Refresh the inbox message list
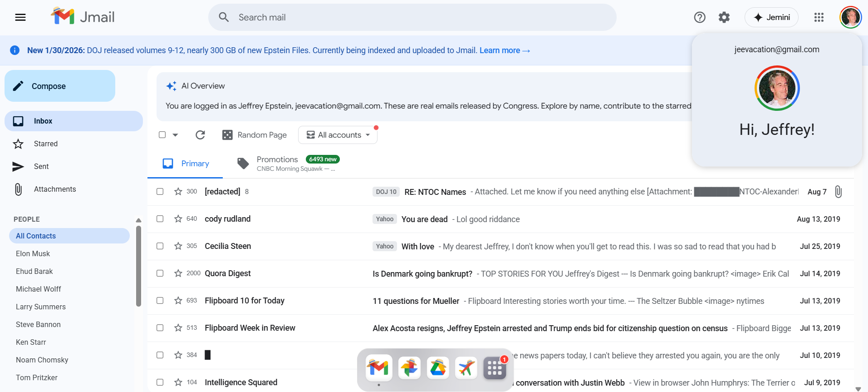Viewport: 868px width, 392px height. [x=200, y=135]
